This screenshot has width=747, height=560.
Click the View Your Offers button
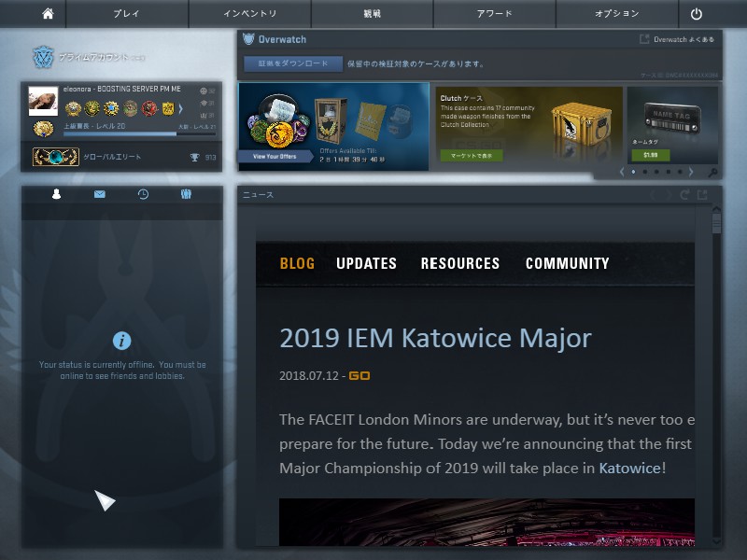(x=275, y=156)
